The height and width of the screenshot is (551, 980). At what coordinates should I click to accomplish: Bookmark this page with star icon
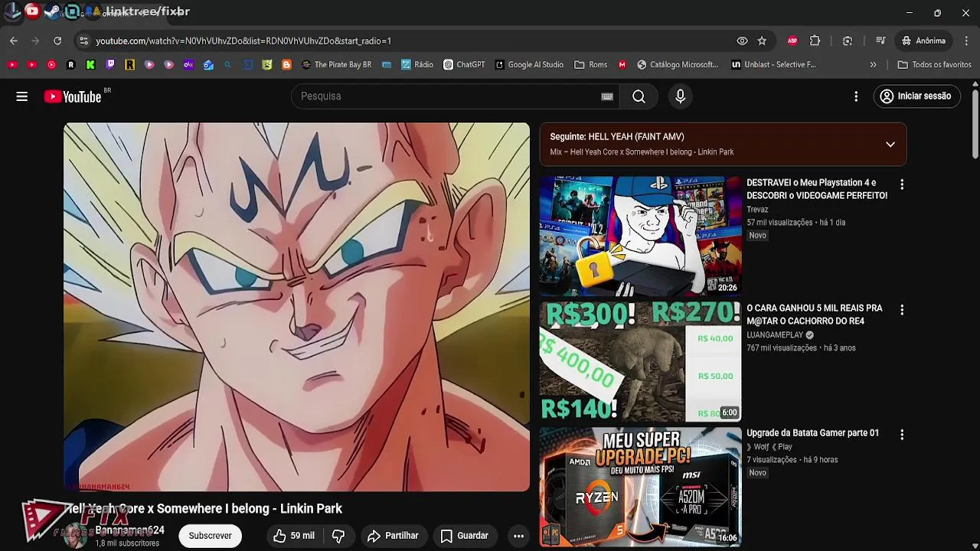pyautogui.click(x=762, y=41)
